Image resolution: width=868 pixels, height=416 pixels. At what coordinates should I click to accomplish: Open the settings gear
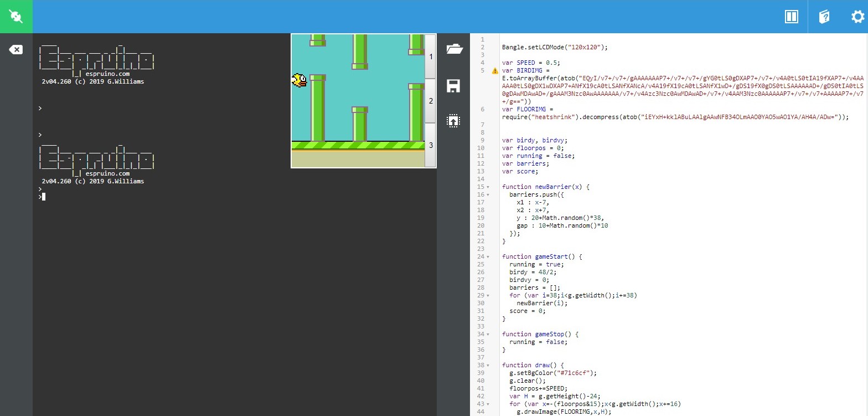click(x=857, y=17)
